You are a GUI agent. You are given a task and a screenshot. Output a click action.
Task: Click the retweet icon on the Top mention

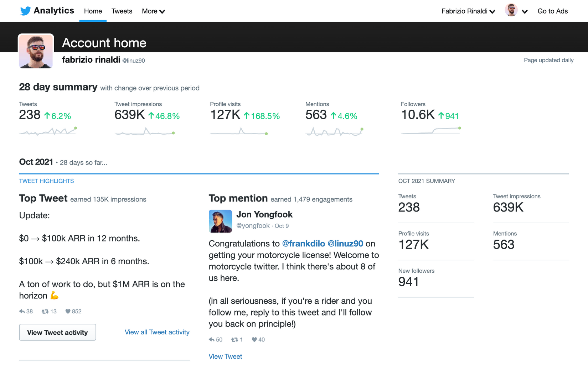[x=235, y=339]
